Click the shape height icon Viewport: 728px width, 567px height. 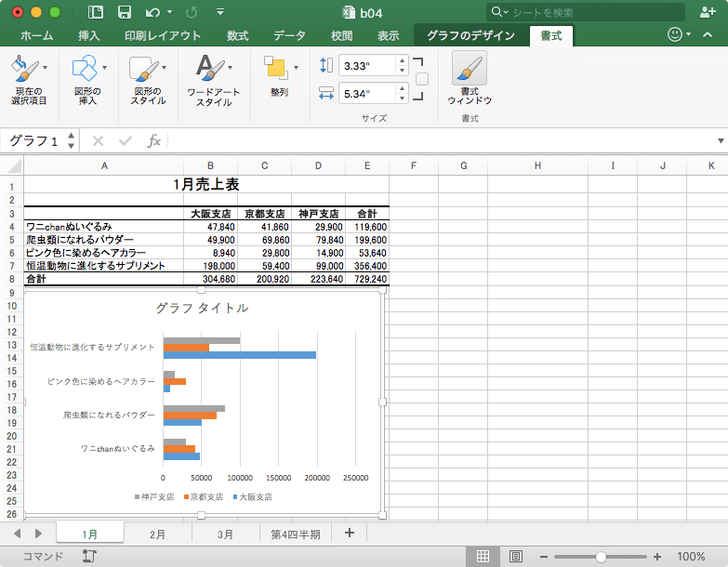click(x=326, y=65)
